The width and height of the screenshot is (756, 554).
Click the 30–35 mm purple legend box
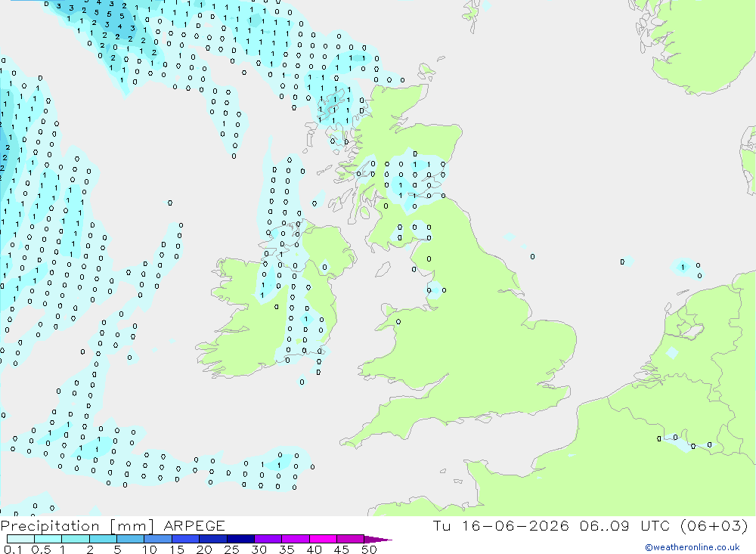(268, 539)
